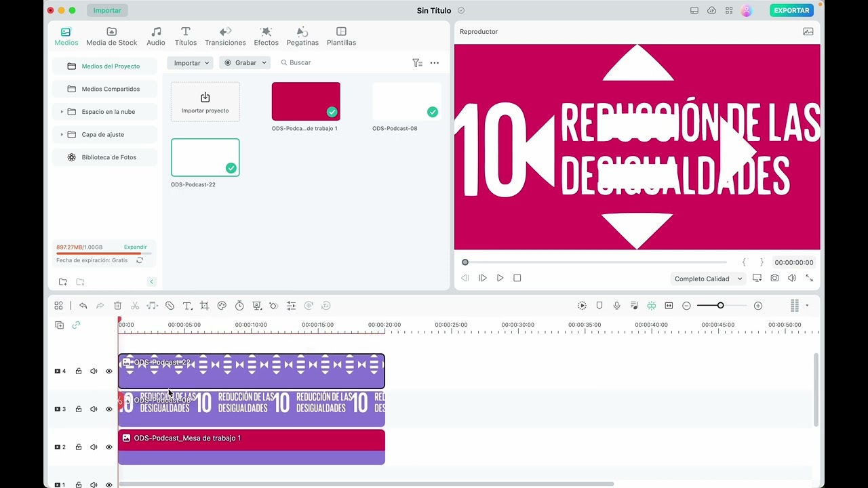Mute track 3 speaker icon
This screenshot has height=488, width=868.
click(x=94, y=409)
